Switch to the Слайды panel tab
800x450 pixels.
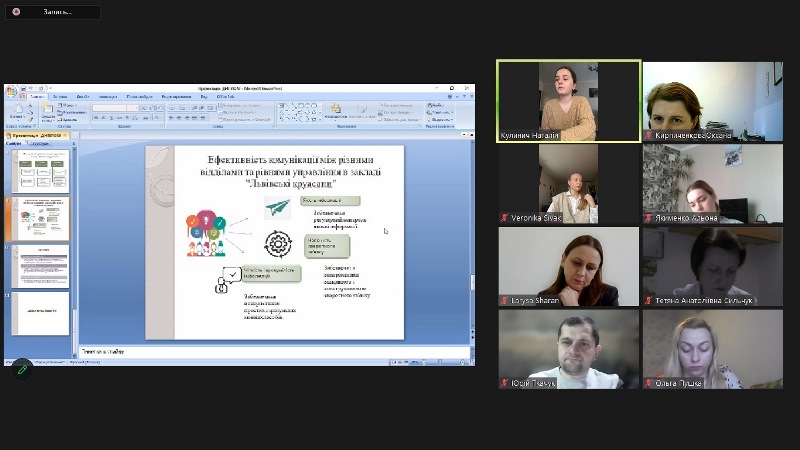13,143
